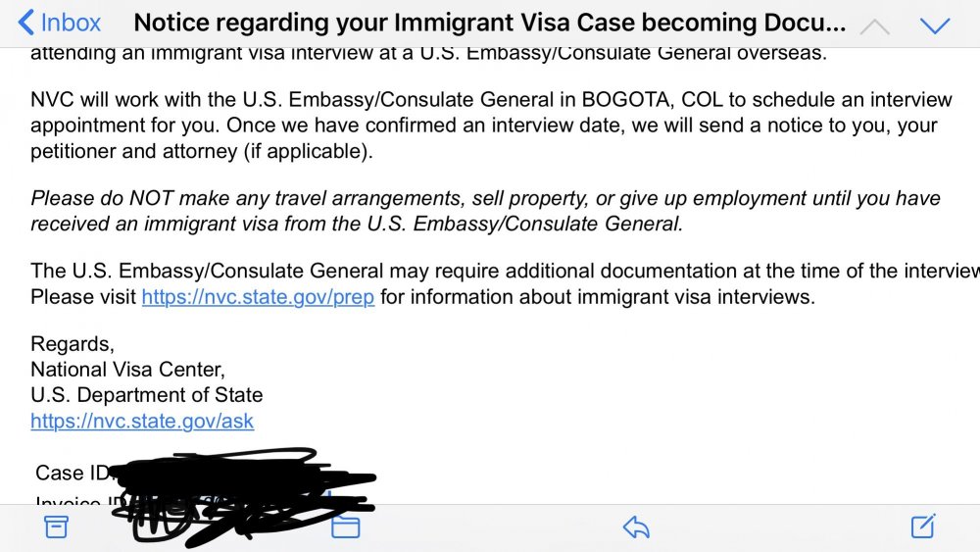Tap the U.S. Department of State line

tap(147, 395)
